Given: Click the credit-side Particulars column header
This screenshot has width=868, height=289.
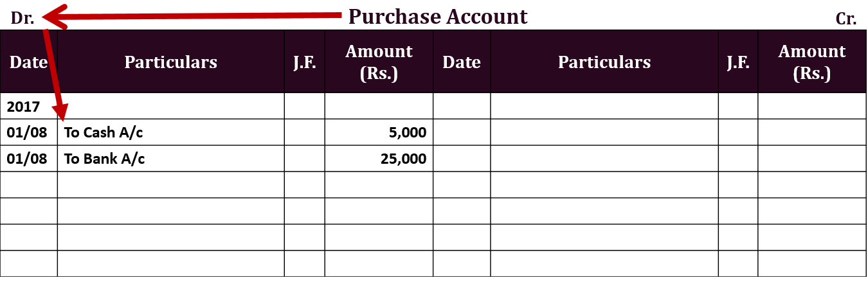Looking at the screenshot, I should click(604, 62).
